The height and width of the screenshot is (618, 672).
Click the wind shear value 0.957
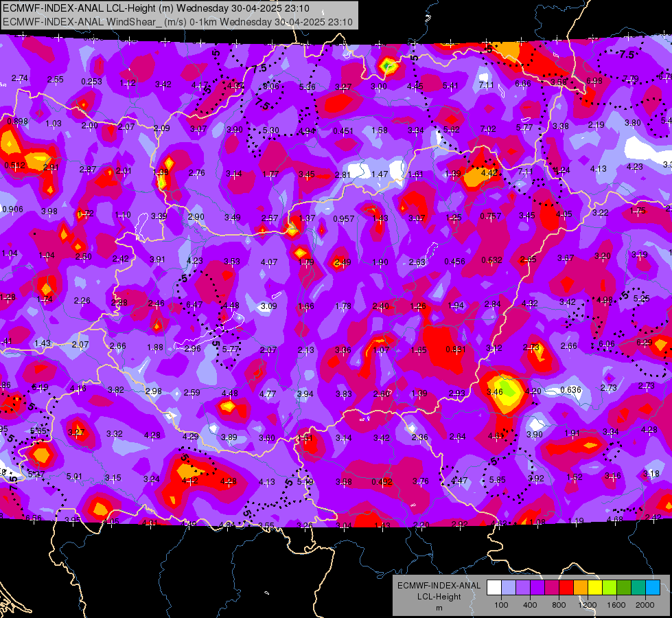(344, 219)
